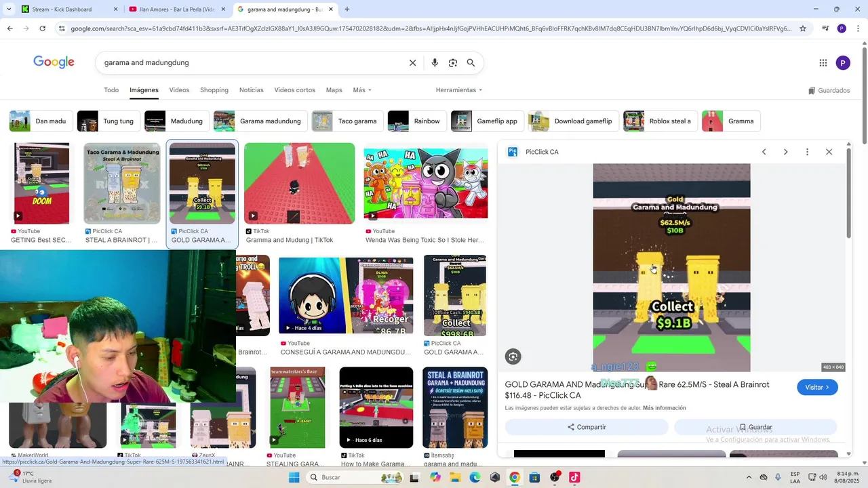Go to next image in preview panel
Viewport: 868px width, 488px height.
785,152
